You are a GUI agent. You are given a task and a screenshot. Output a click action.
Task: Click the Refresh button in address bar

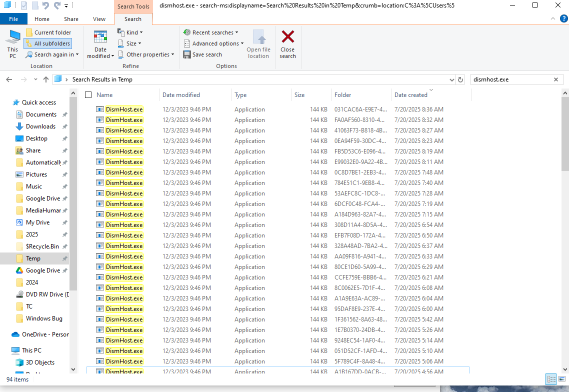[x=460, y=80]
